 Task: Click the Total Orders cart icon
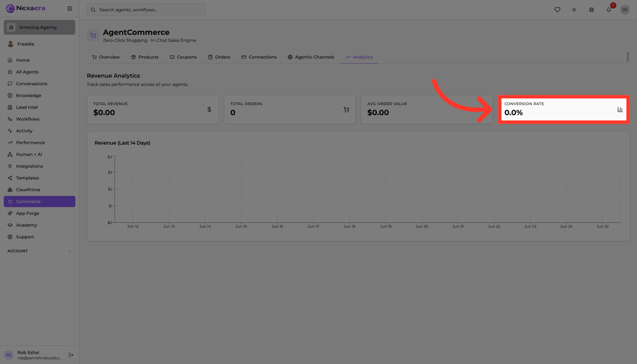tap(346, 109)
